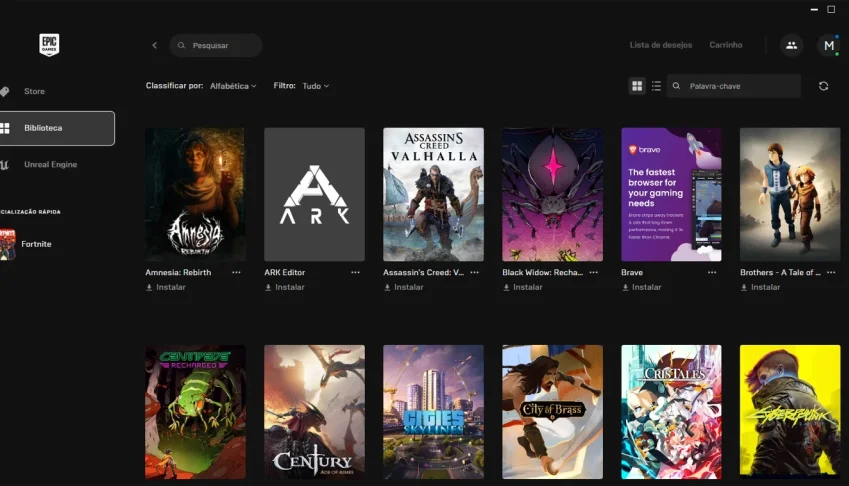Click the Pesquisar search field
Image resolution: width=849 pixels, height=486 pixels.
pos(216,45)
